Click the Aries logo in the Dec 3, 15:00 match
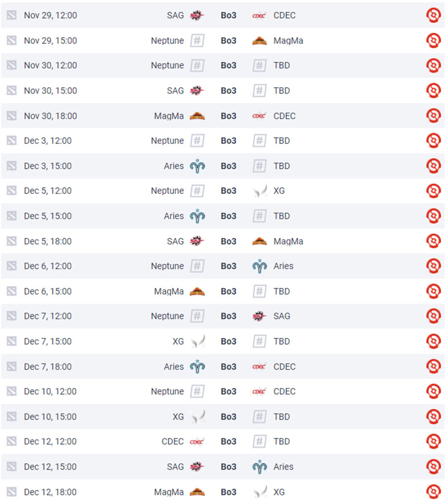The width and height of the screenshot is (446, 504). (x=197, y=166)
